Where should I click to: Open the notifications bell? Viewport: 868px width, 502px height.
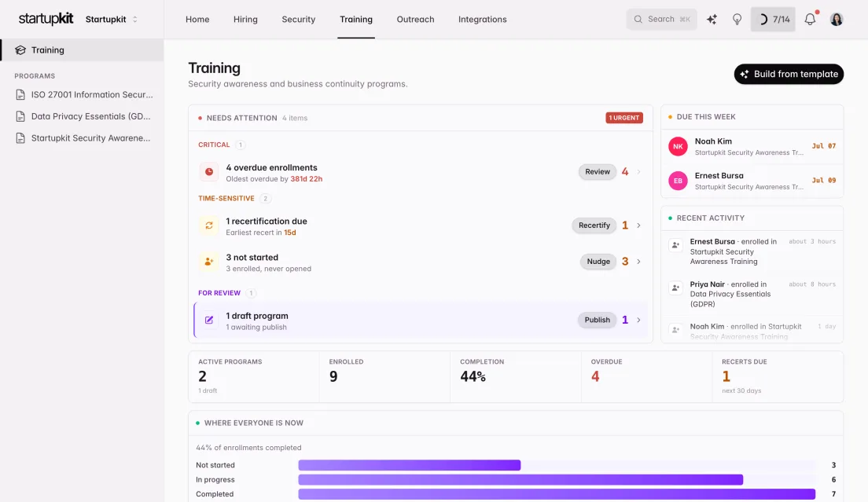pos(810,20)
